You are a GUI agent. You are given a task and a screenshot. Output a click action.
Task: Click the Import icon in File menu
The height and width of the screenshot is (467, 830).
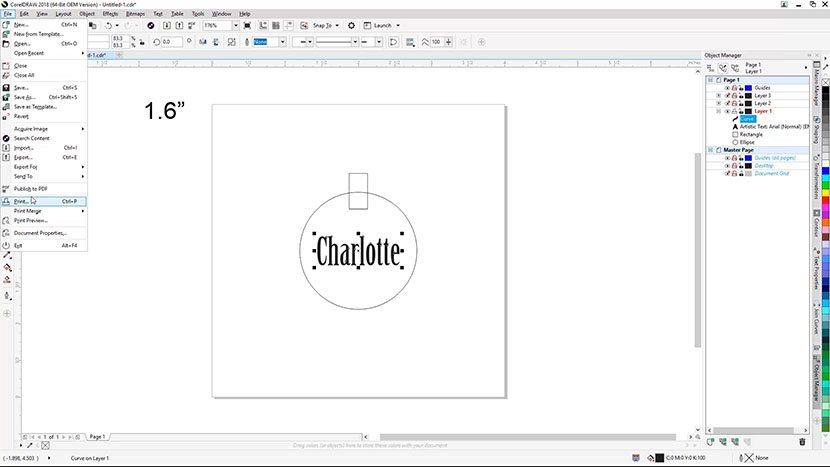(7, 147)
